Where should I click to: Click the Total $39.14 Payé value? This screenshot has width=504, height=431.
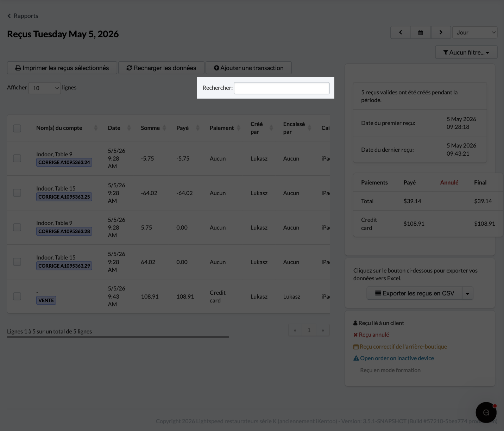(x=412, y=201)
